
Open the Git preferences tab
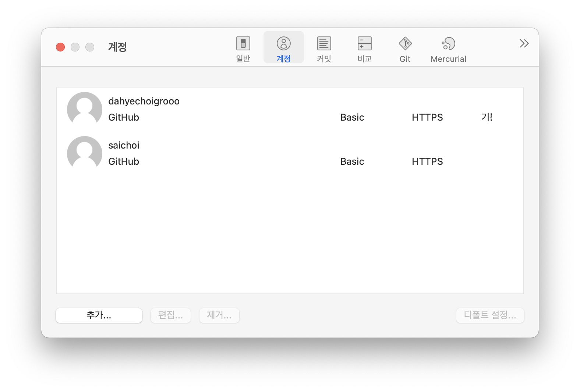pyautogui.click(x=405, y=49)
